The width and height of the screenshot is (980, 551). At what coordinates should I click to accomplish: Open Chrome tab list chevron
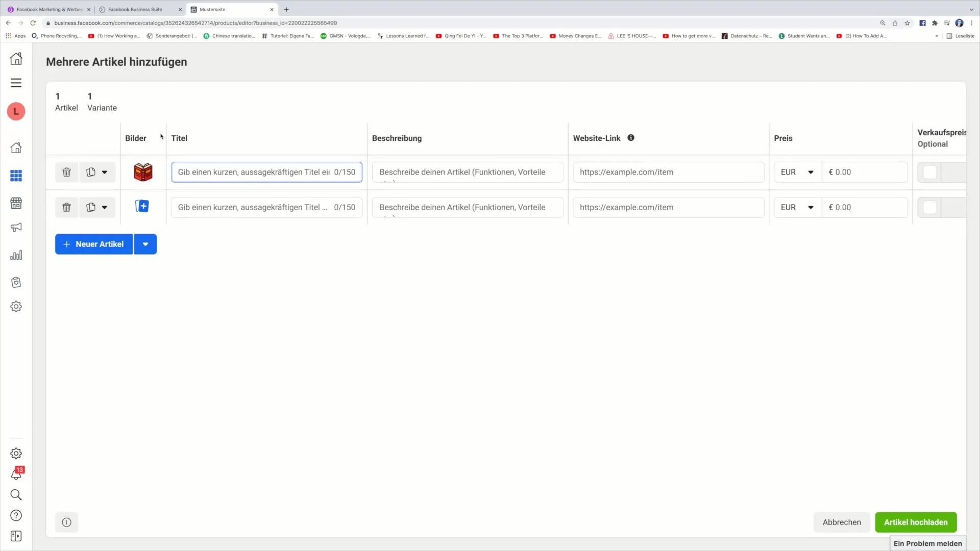(x=971, y=9)
